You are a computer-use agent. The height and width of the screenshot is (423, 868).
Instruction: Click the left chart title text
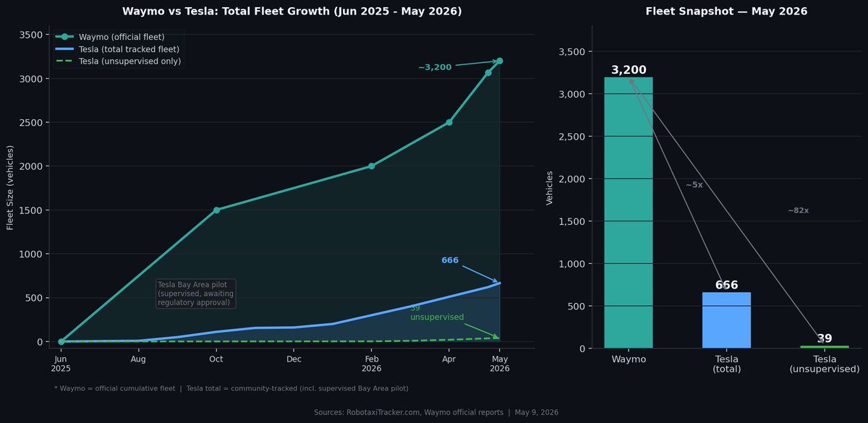[292, 12]
